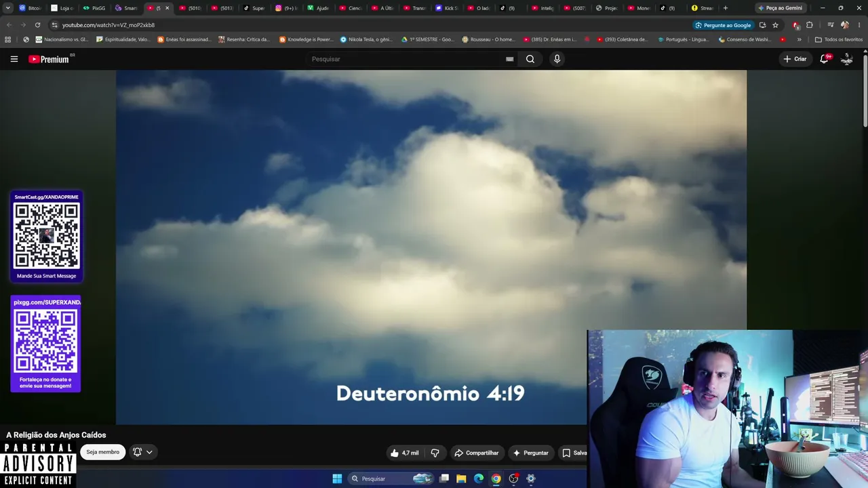Click Pergunte ao Google button
The image size is (868, 488).
click(x=723, y=25)
